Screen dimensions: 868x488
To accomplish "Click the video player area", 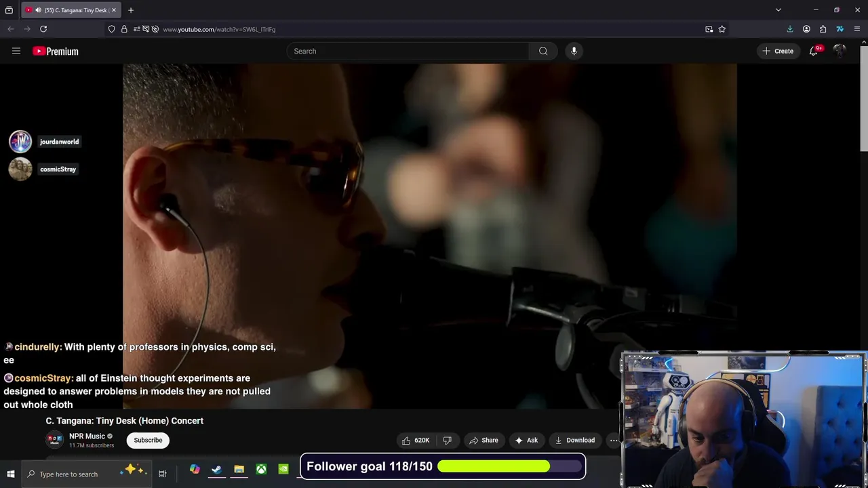I will [429, 236].
